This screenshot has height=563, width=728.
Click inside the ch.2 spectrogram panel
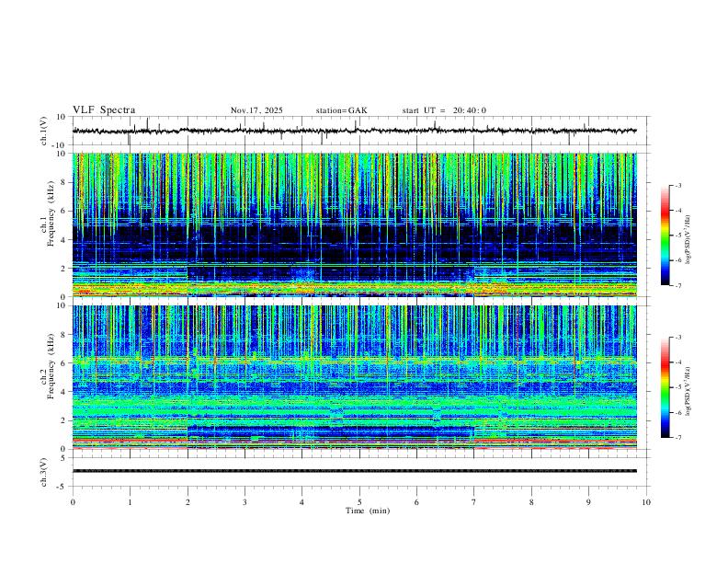354,377
